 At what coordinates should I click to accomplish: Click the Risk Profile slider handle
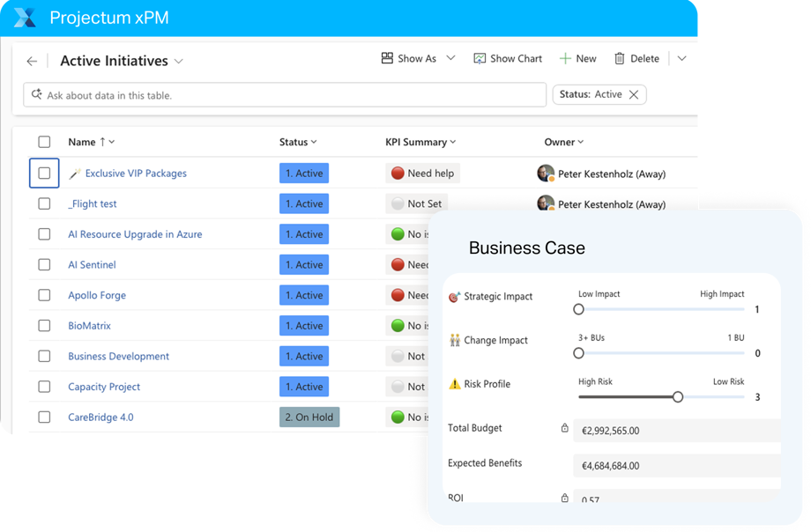tap(678, 397)
